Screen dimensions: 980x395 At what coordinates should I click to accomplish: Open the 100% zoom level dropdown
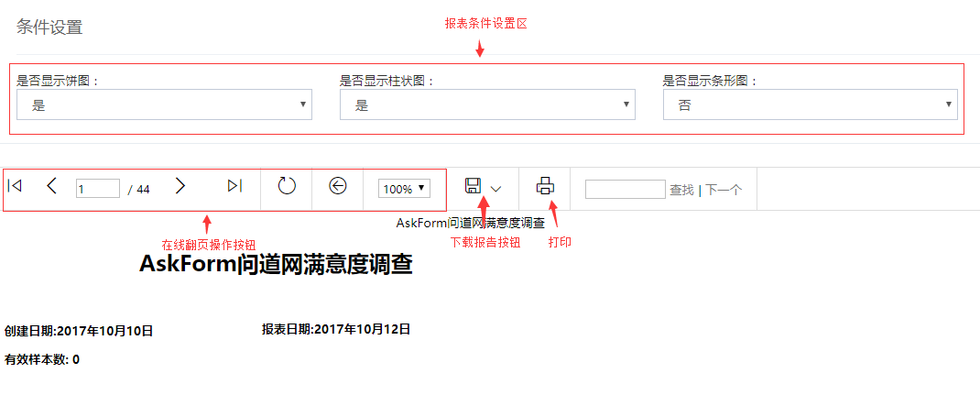(404, 188)
